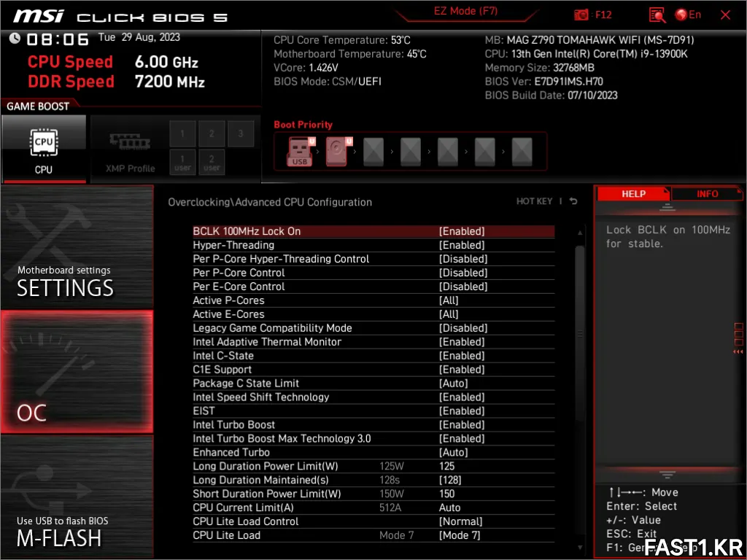
Task: Click the clock icon beside the time
Action: tap(15, 38)
